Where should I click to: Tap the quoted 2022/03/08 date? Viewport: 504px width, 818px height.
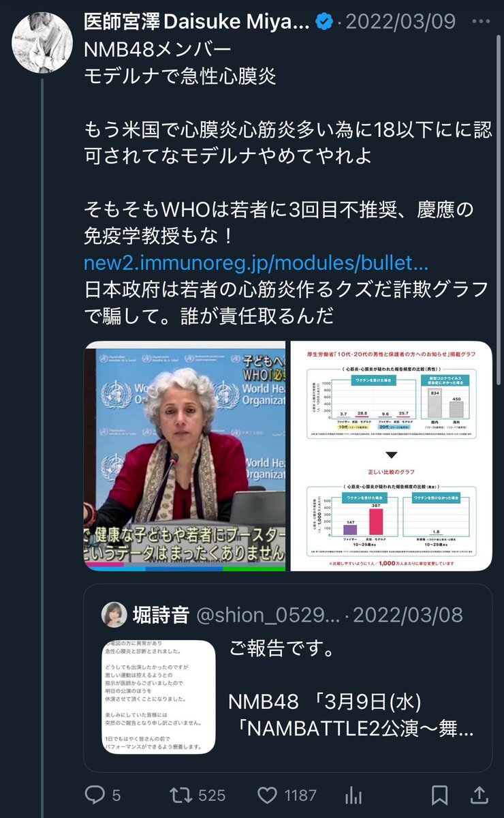pos(409,615)
